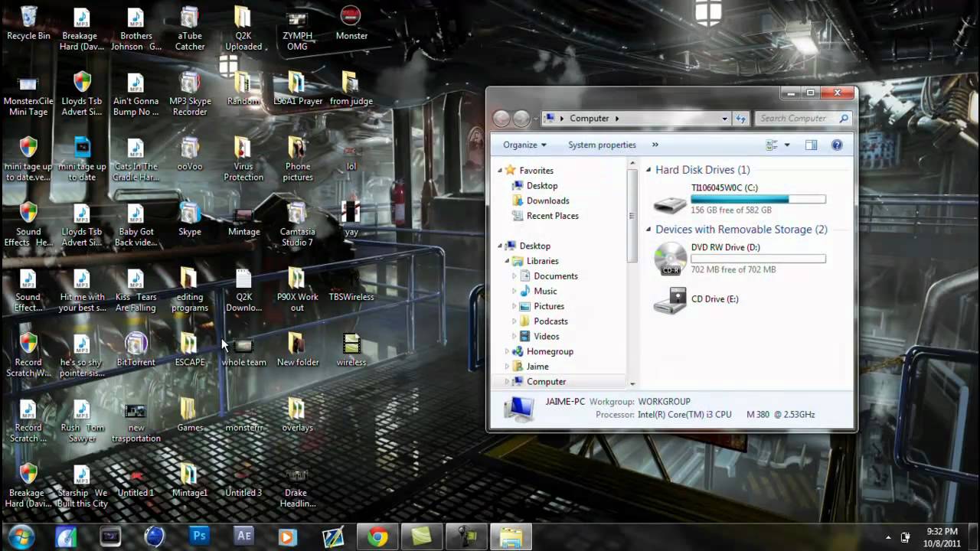Open the Recycle Bin
This screenshot has height=551, width=980.
[x=28, y=17]
